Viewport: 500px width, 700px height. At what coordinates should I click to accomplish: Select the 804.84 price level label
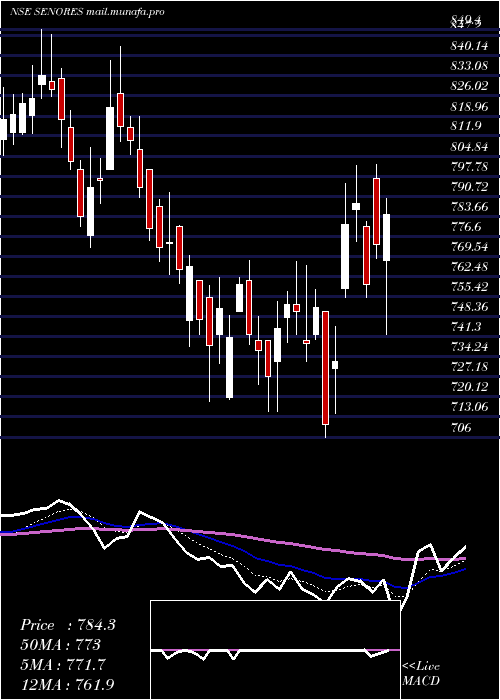pos(469,146)
